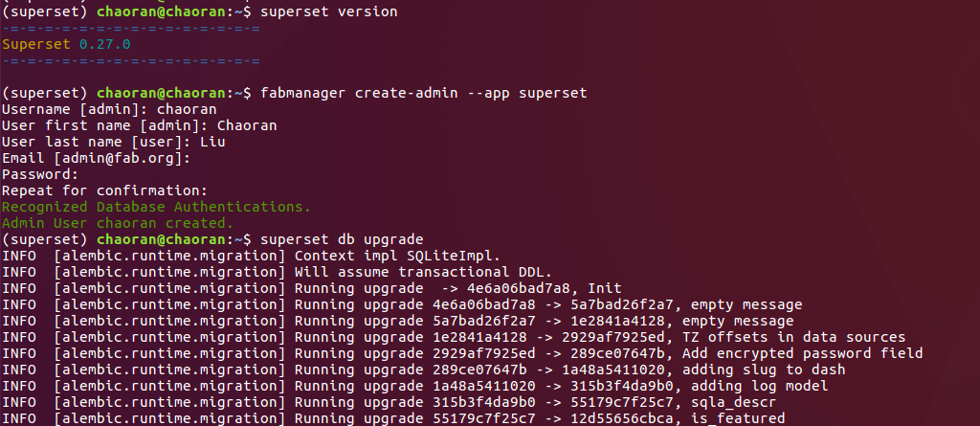Click the 'Repeat for confirmation:' line
Image resolution: width=980 pixels, height=426 pixels.
[x=105, y=191]
